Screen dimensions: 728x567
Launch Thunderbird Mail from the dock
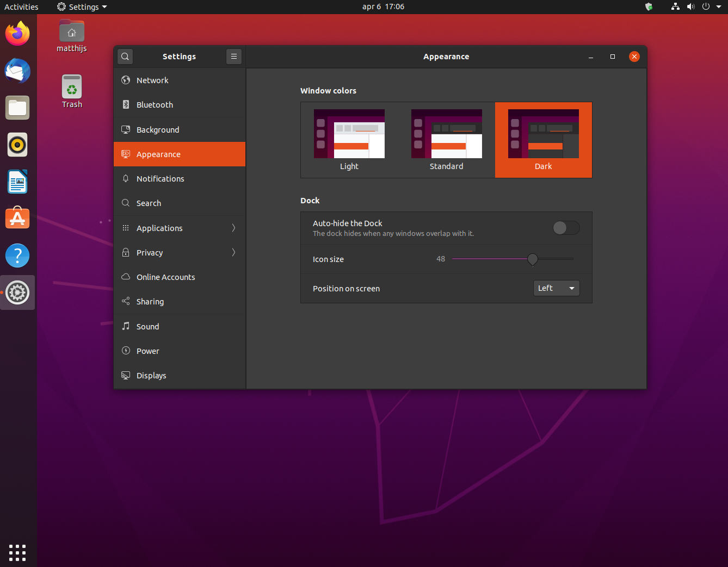tap(17, 71)
